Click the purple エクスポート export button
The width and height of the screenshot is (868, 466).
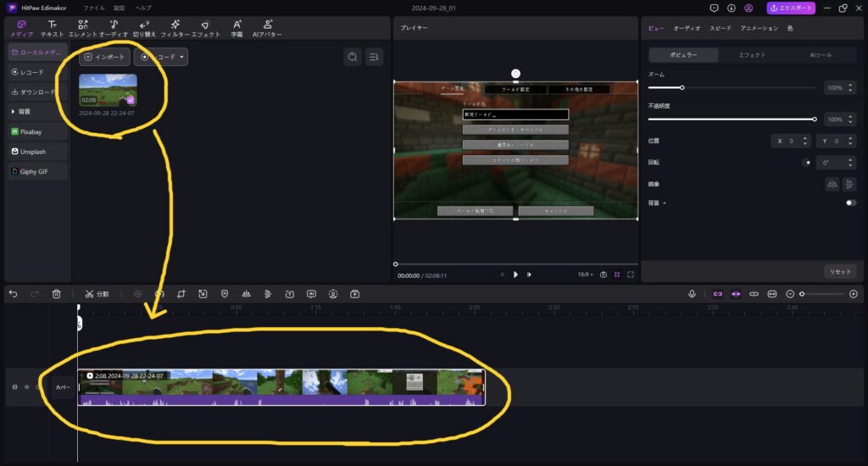pyautogui.click(x=791, y=8)
